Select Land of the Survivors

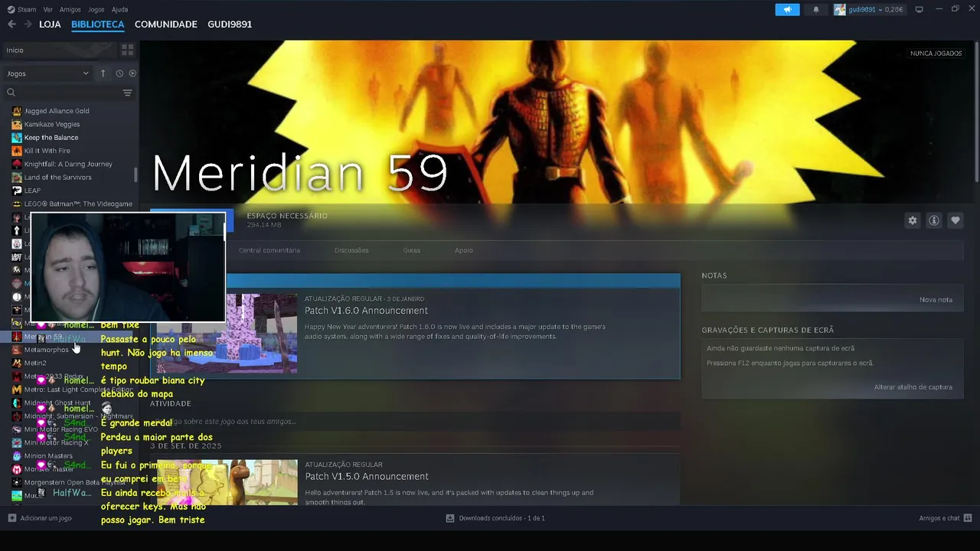(x=57, y=178)
